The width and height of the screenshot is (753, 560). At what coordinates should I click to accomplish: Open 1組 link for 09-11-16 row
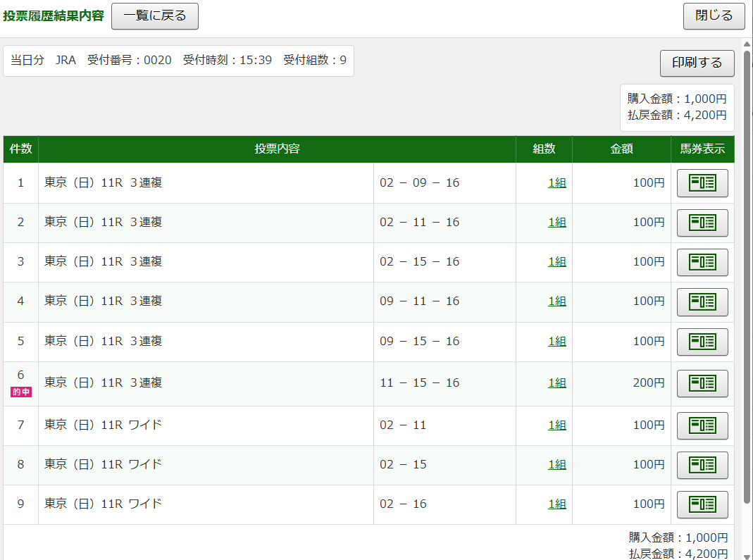point(557,301)
